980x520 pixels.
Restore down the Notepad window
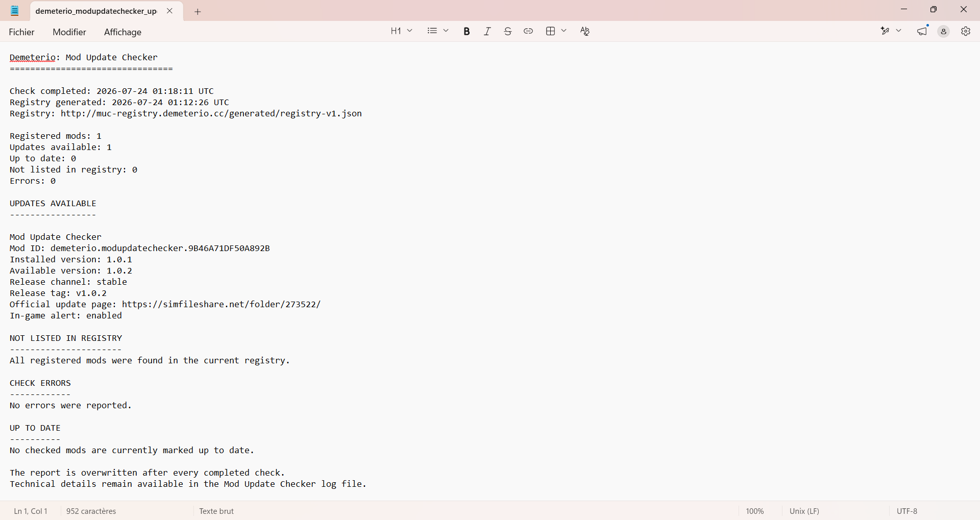934,10
